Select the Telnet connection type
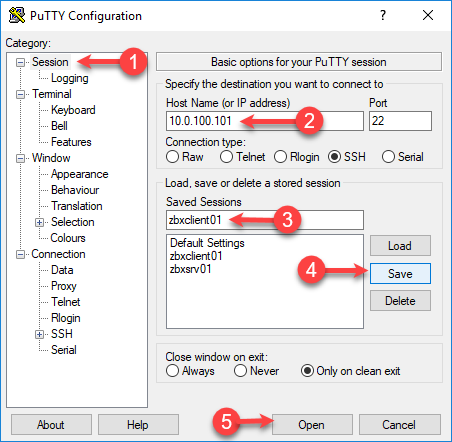The image size is (452, 442). click(x=226, y=157)
